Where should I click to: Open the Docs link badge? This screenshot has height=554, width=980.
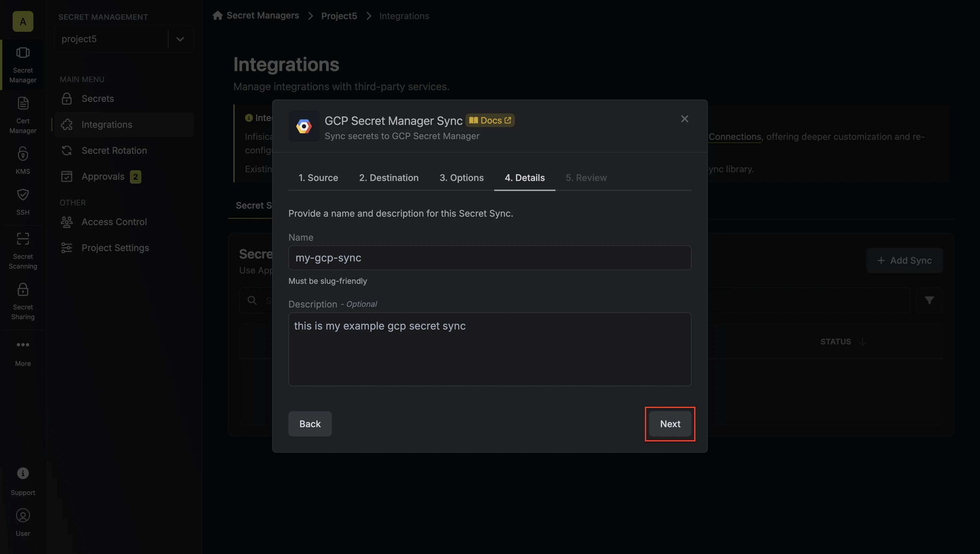tap(490, 120)
